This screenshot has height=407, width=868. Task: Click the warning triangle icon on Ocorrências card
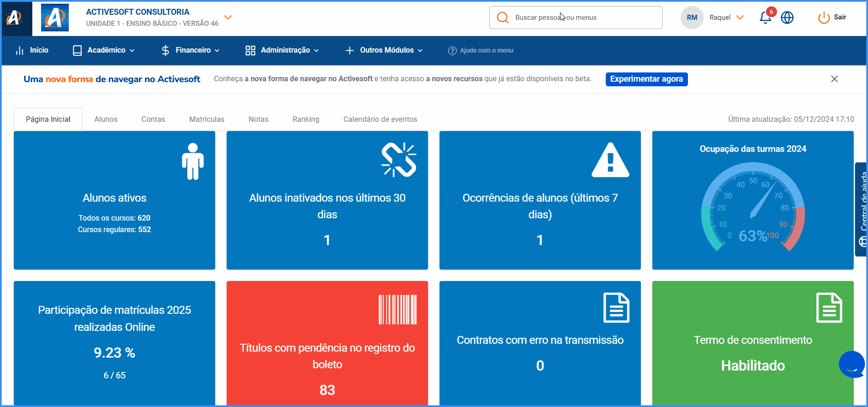coord(610,160)
